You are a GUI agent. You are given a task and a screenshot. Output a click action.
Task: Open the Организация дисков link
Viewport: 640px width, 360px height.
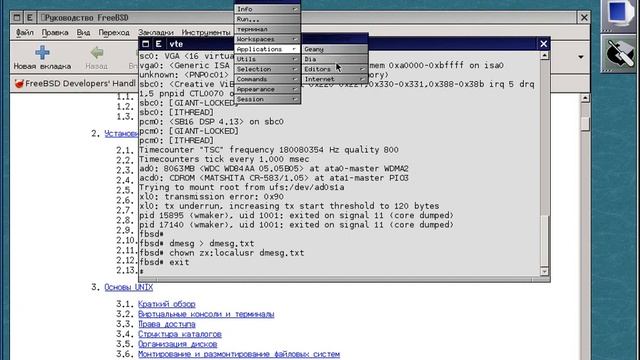tap(177, 344)
